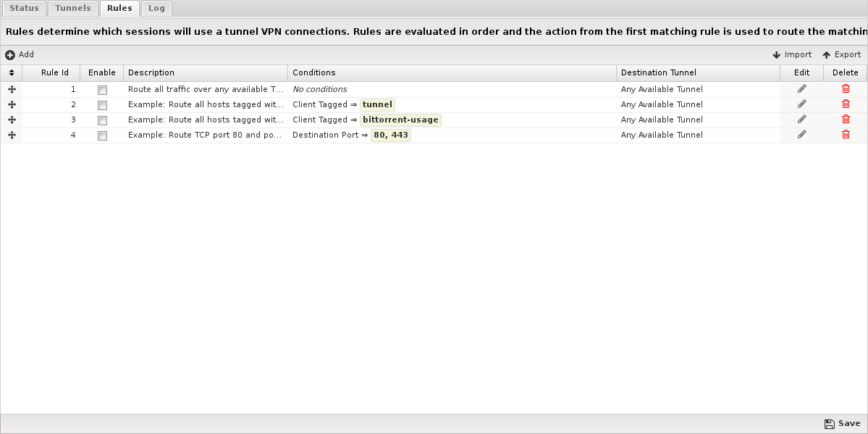The height and width of the screenshot is (434, 868).
Task: Click the move handle for rule 2
Action: [12, 105]
